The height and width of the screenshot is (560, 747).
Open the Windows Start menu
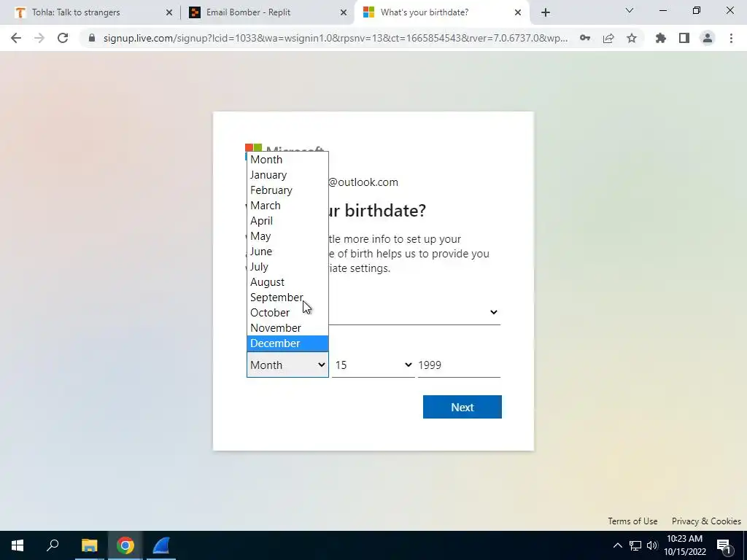18,545
